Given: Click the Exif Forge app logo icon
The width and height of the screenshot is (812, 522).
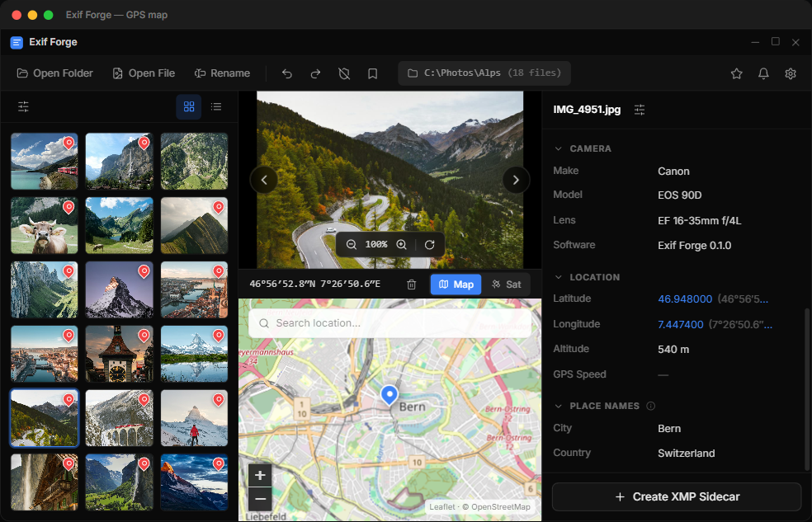Looking at the screenshot, I should [x=17, y=42].
